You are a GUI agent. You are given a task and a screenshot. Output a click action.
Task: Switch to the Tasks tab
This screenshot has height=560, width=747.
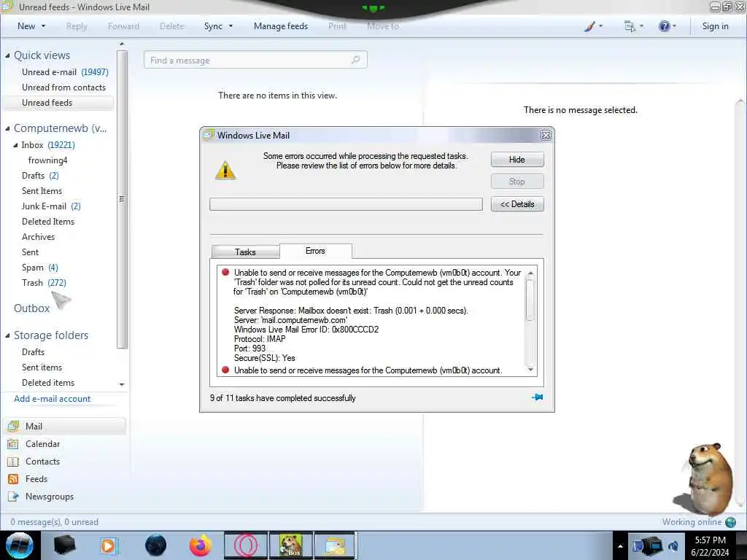pos(245,252)
